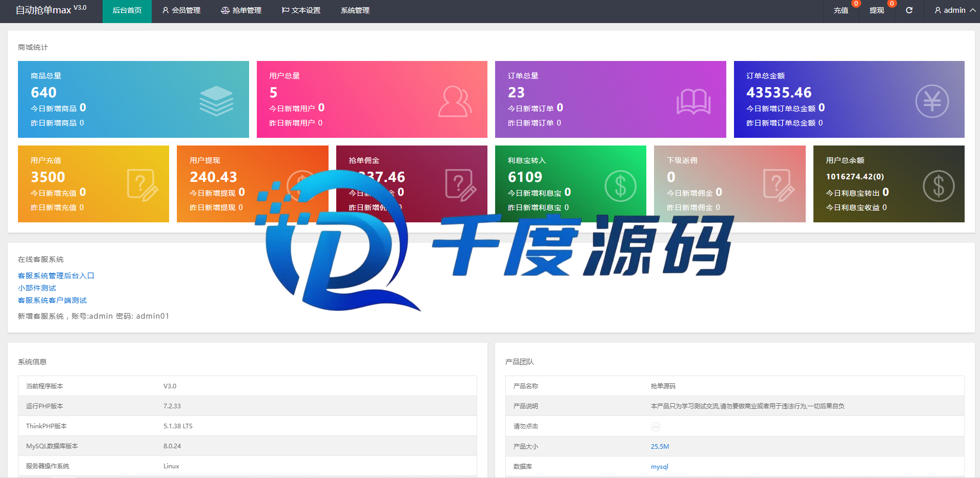980x478 pixels.
Task: Click the ThinkPHP版本 value 5.1.38 LTS
Action: point(178,426)
